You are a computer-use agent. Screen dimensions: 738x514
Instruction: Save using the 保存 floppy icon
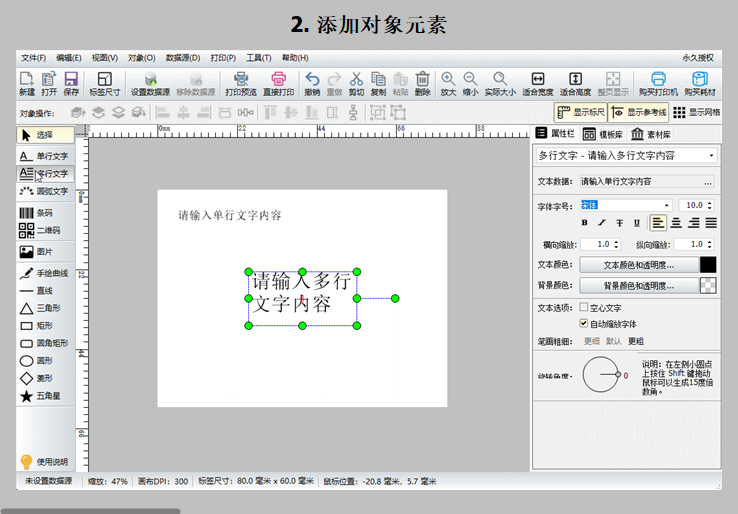71,83
